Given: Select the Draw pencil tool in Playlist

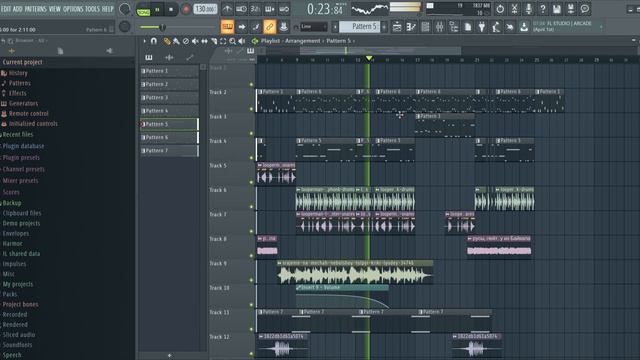Looking at the screenshot, I should point(167,41).
